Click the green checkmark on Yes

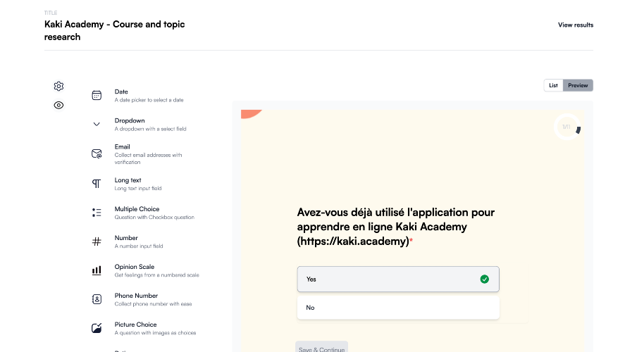[485, 279]
